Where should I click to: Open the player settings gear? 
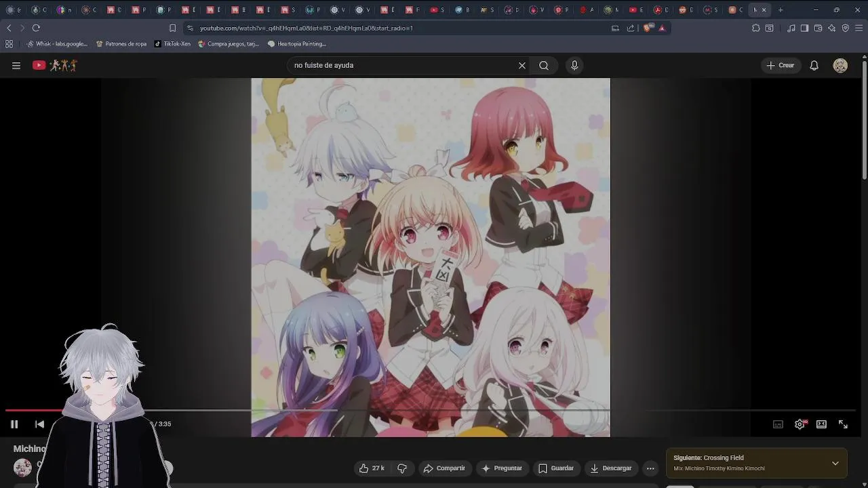coord(800,424)
